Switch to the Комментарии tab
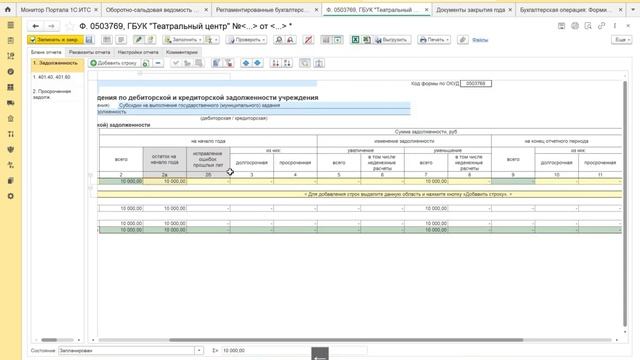 click(182, 52)
